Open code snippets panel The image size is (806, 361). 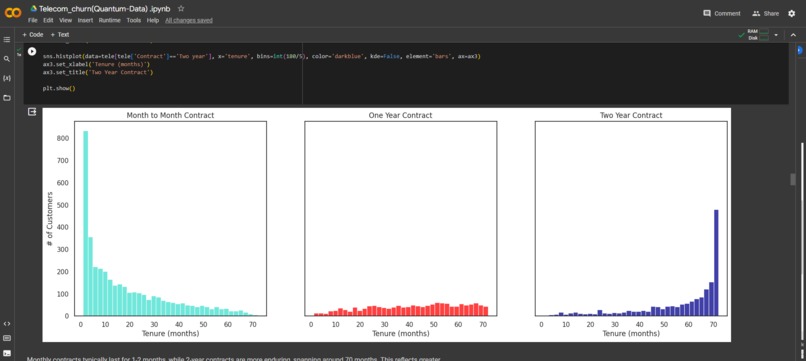coord(7,323)
